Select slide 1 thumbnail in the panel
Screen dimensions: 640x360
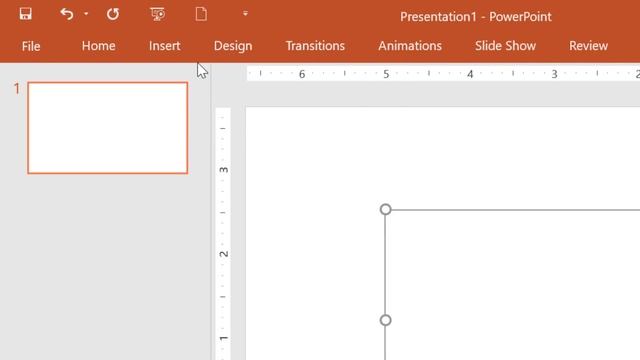click(x=108, y=128)
